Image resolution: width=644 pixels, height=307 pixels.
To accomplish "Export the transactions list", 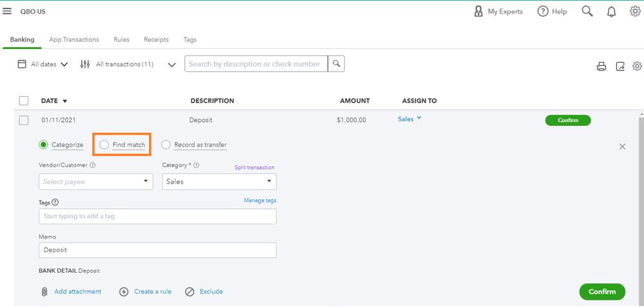I will (x=620, y=66).
